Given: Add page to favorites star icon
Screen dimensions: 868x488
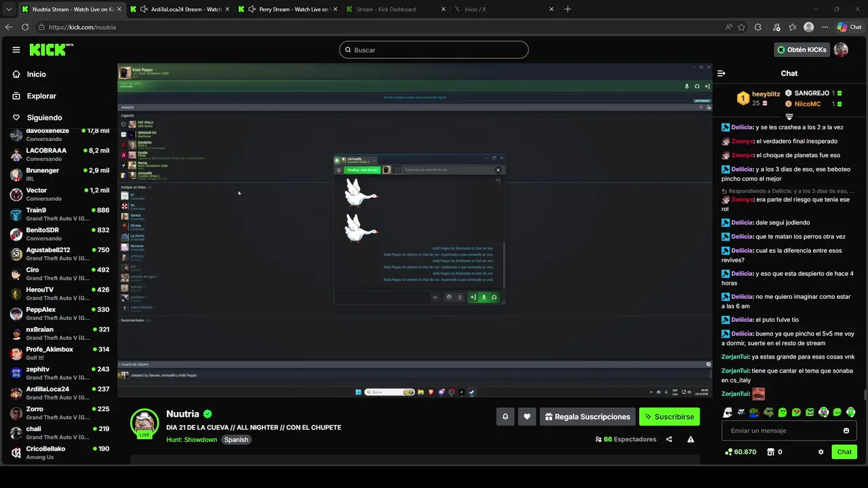Looking at the screenshot, I should 741,27.
